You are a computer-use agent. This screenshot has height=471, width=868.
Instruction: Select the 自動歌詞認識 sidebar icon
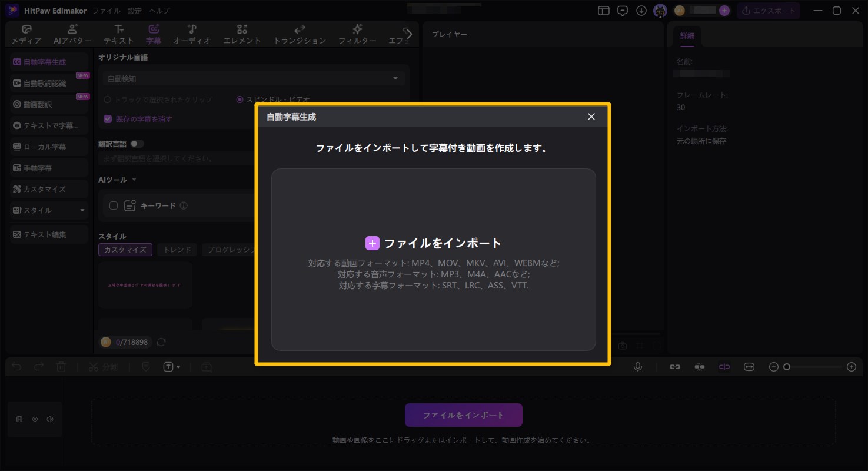44,82
